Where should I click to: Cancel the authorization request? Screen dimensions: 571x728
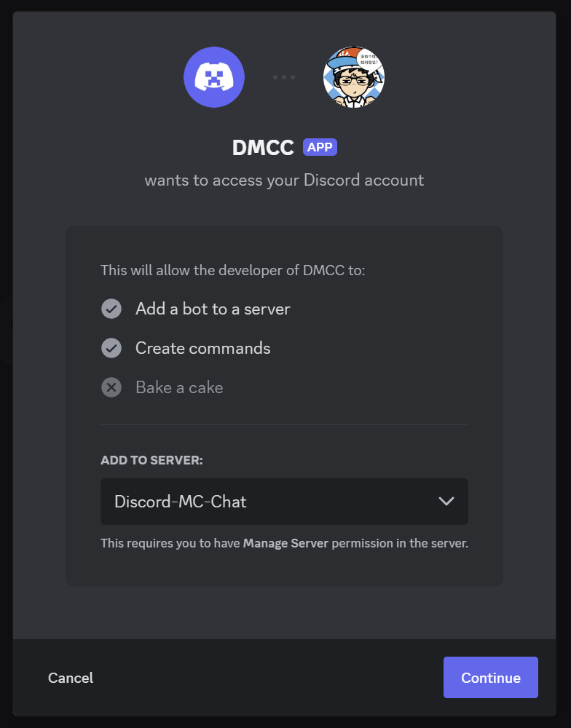coord(71,678)
